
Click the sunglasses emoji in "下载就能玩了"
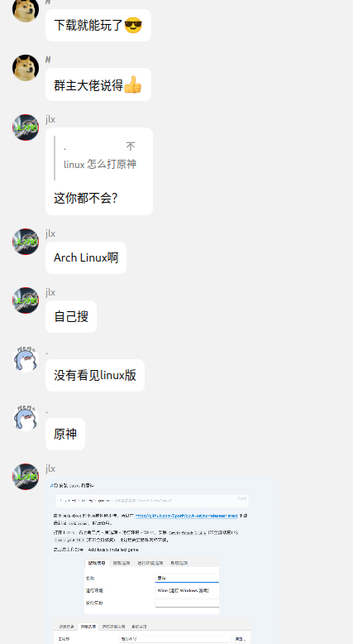pyautogui.click(x=133, y=26)
